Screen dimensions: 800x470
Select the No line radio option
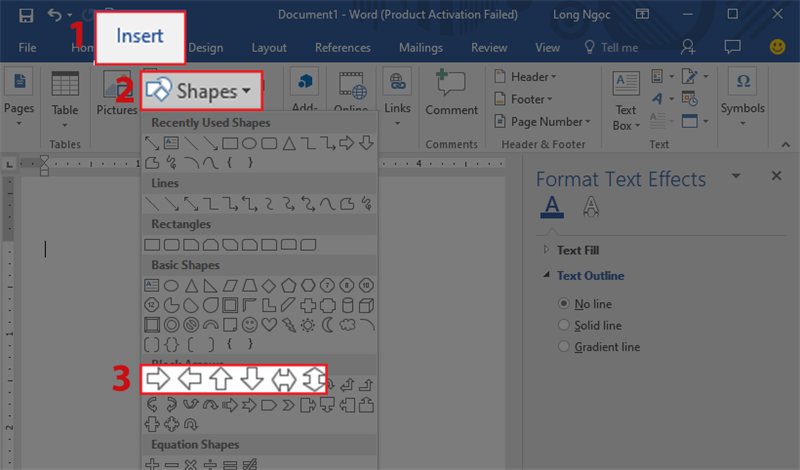coord(565,303)
